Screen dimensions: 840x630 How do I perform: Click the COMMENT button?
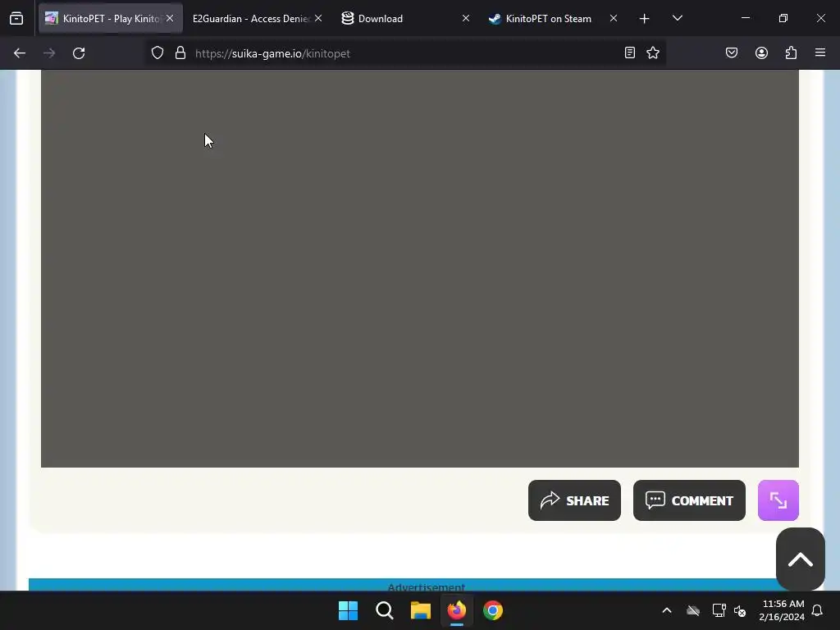point(689,500)
